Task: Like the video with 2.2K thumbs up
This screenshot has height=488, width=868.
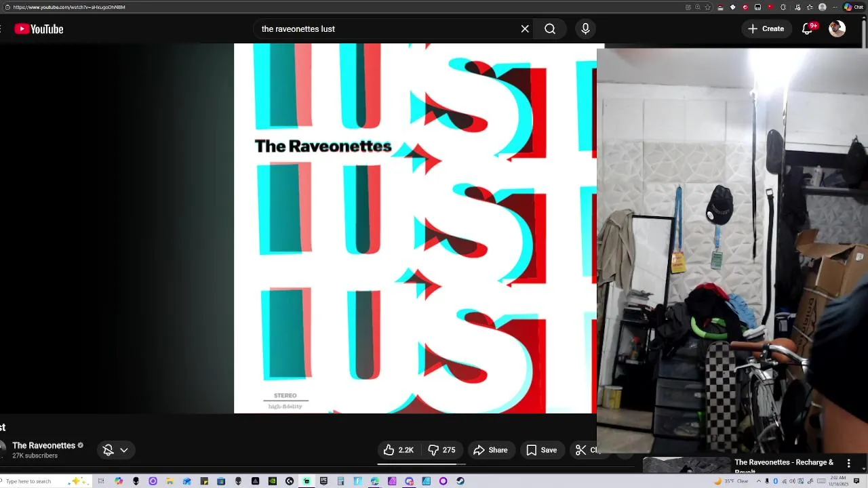Action: (399, 450)
